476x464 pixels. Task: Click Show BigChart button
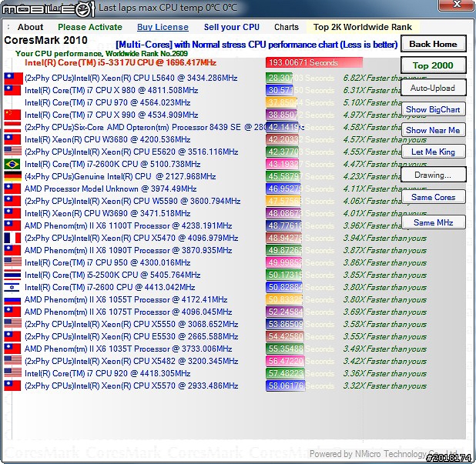click(x=433, y=109)
